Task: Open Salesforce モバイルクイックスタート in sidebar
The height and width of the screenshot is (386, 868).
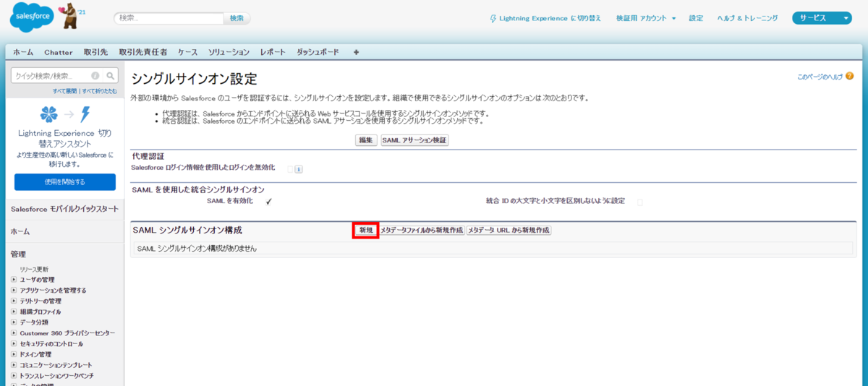Action: pos(64,209)
